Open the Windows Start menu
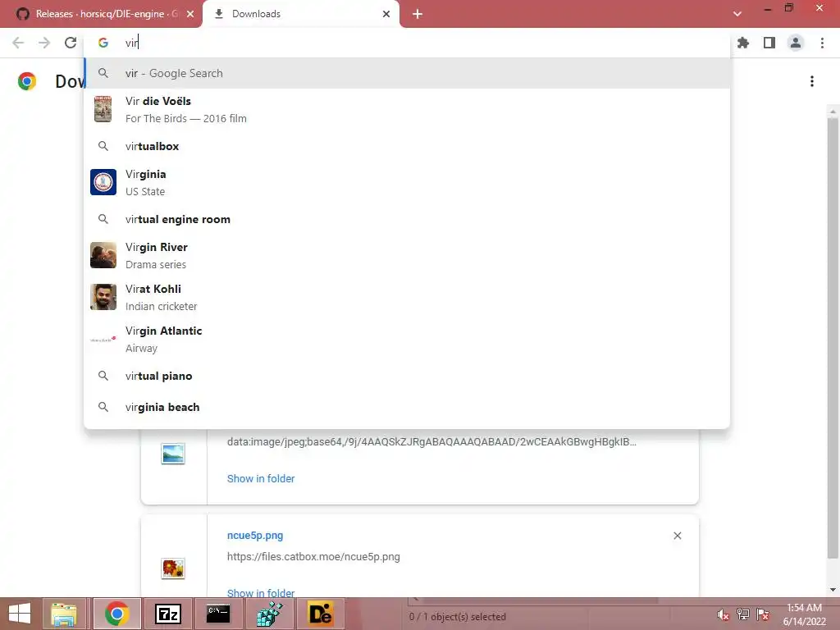840x630 pixels. 20,614
